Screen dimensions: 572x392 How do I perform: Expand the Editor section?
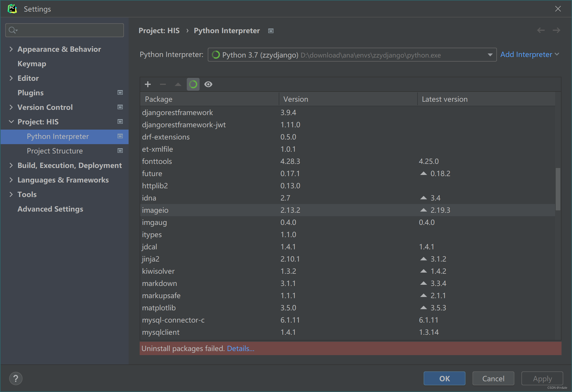pyautogui.click(x=11, y=78)
